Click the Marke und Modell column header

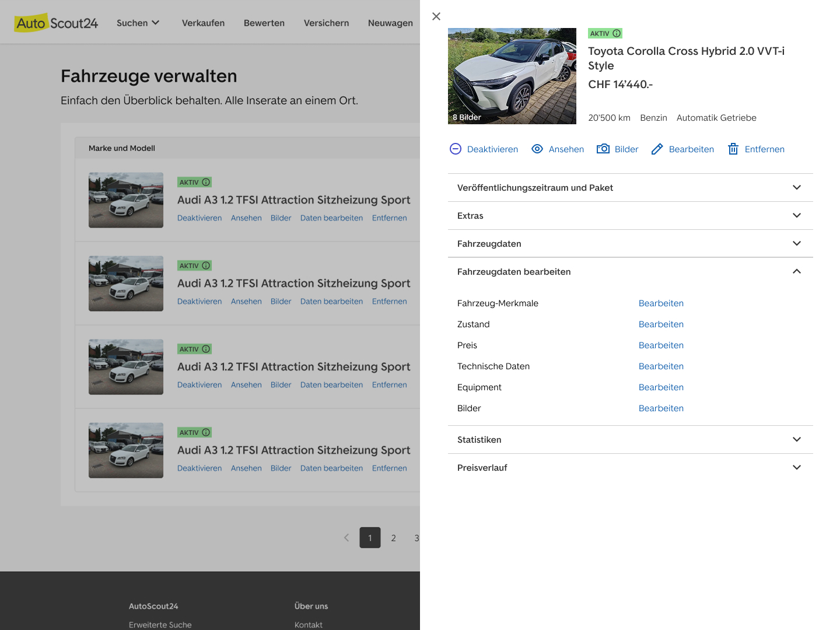pos(122,148)
